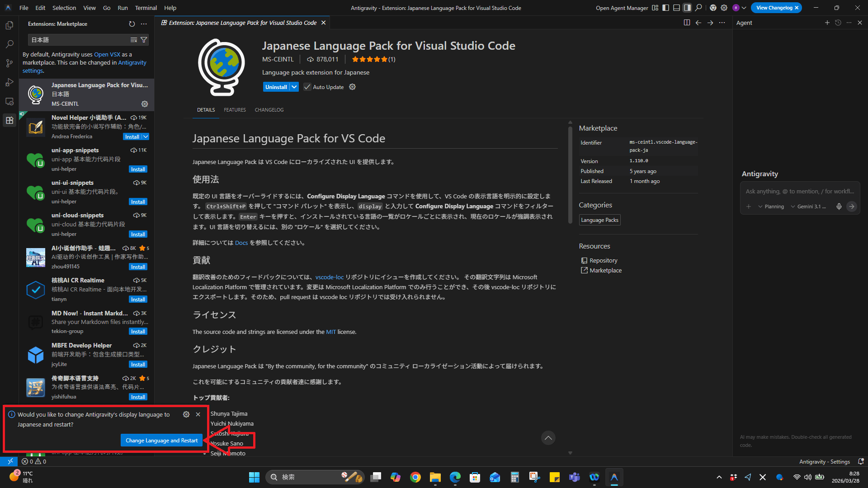This screenshot has width=868, height=488.
Task: Switch to the CHANGELOG tab
Action: (x=269, y=110)
